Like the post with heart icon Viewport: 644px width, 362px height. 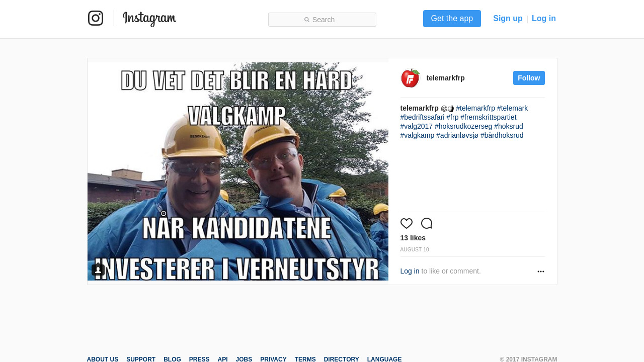(x=407, y=224)
